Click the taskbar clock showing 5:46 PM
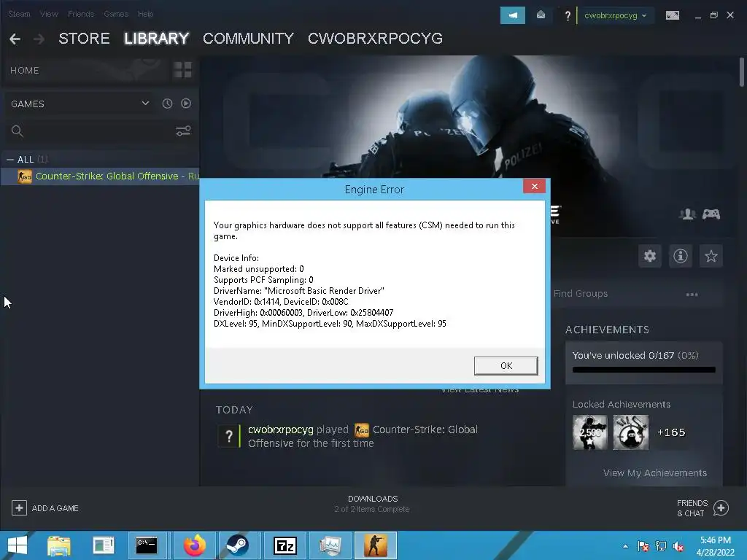Viewport: 747px width, 560px height. pos(715,545)
